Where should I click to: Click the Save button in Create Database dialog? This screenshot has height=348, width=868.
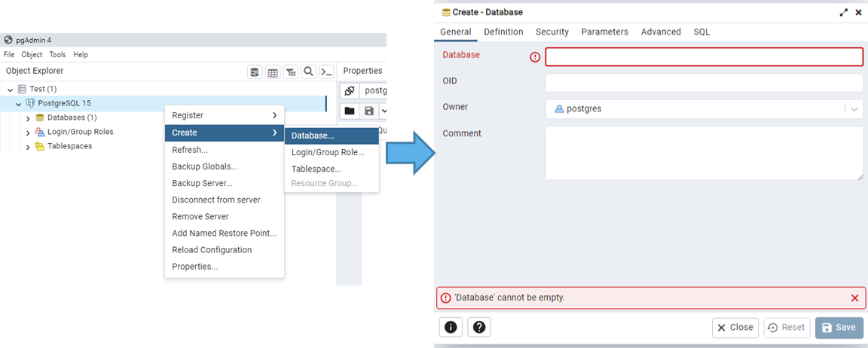click(839, 328)
